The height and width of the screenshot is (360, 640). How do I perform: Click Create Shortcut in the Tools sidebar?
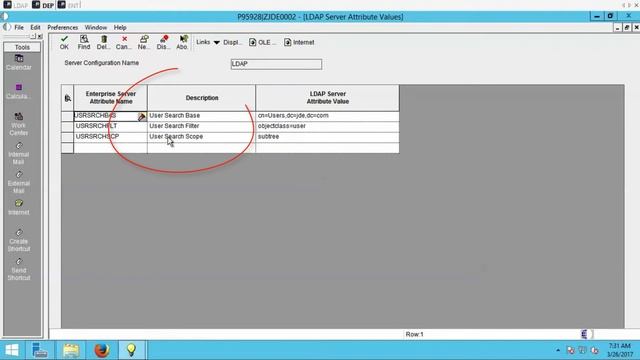tap(19, 240)
